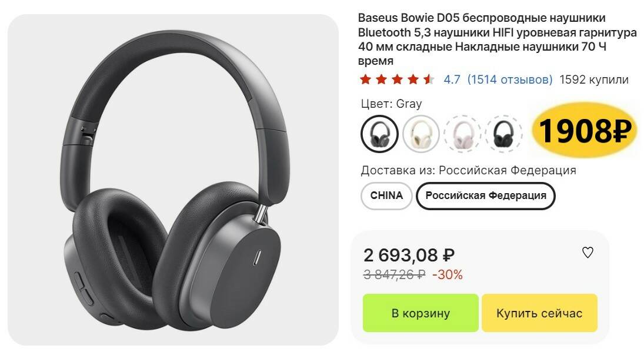Click the five-star rating icons
This screenshot has height=358, width=644.
397,79
